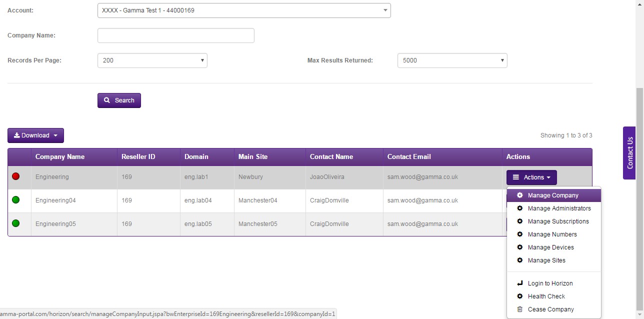Open the Max Results Returned dropdown
This screenshot has height=319, width=644.
click(452, 60)
